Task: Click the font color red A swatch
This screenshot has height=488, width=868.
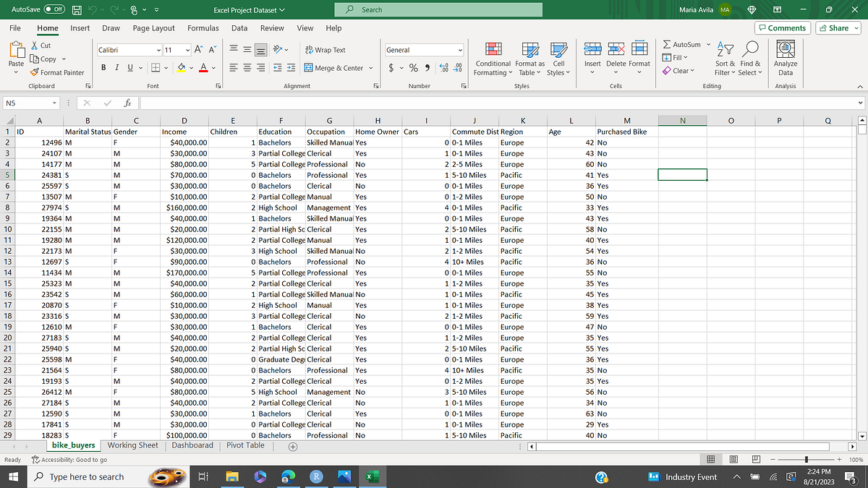Action: tap(204, 68)
